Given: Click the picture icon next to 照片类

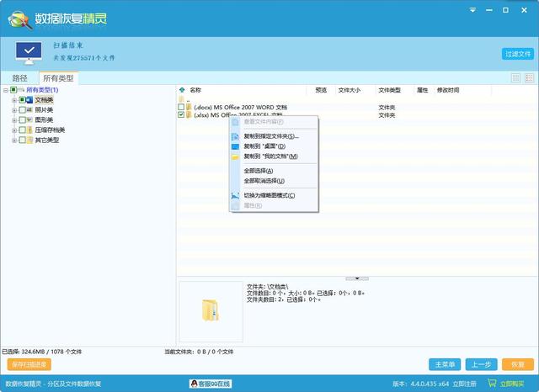Looking at the screenshot, I should coord(29,110).
